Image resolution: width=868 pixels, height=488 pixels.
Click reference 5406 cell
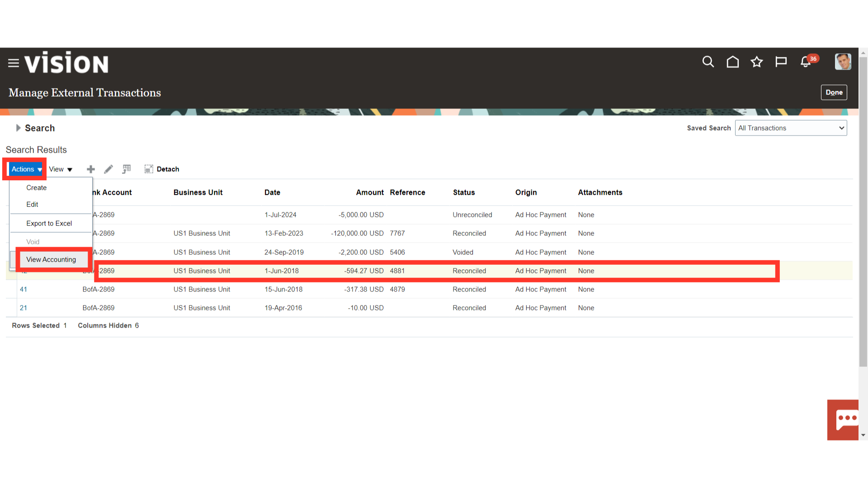(x=397, y=252)
